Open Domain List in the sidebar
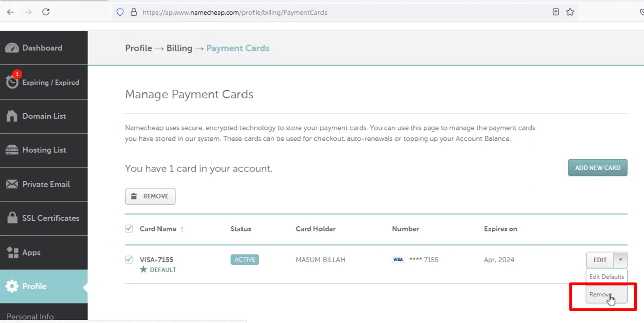The width and height of the screenshot is (644, 323). [44, 116]
